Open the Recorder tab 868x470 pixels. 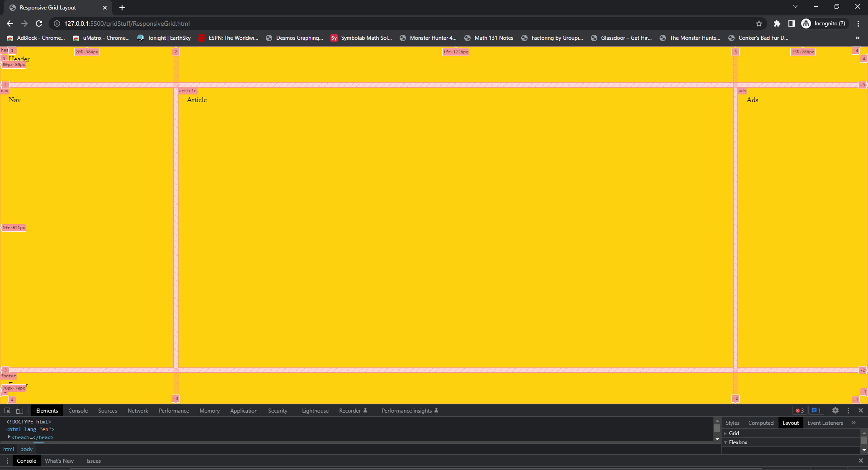click(x=354, y=411)
